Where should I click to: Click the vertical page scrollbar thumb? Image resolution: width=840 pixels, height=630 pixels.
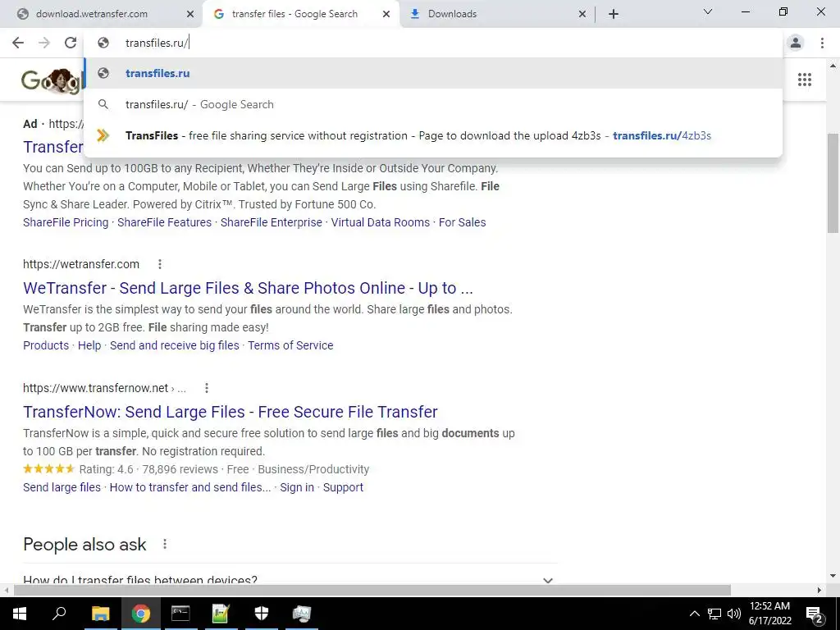(x=833, y=183)
